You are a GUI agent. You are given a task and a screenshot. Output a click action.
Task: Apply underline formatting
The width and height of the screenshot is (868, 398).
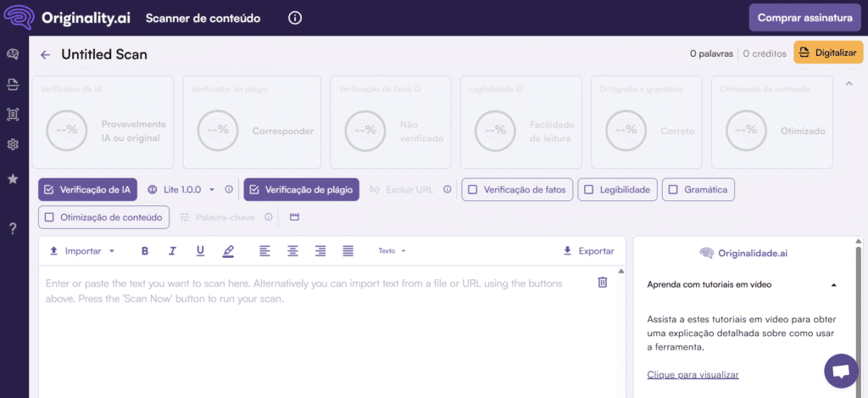200,251
